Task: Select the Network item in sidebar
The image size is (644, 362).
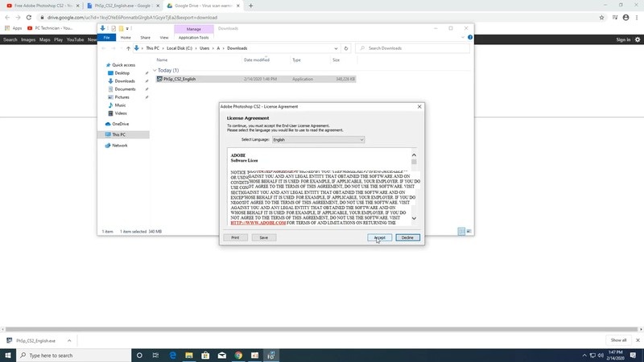Action: 119,146
